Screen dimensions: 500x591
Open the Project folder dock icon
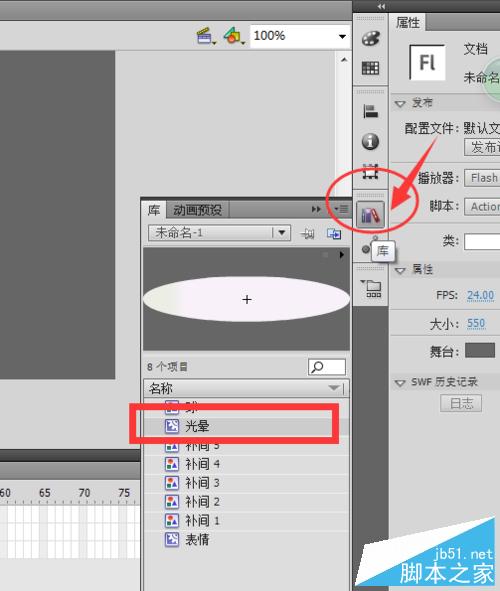[x=371, y=288]
